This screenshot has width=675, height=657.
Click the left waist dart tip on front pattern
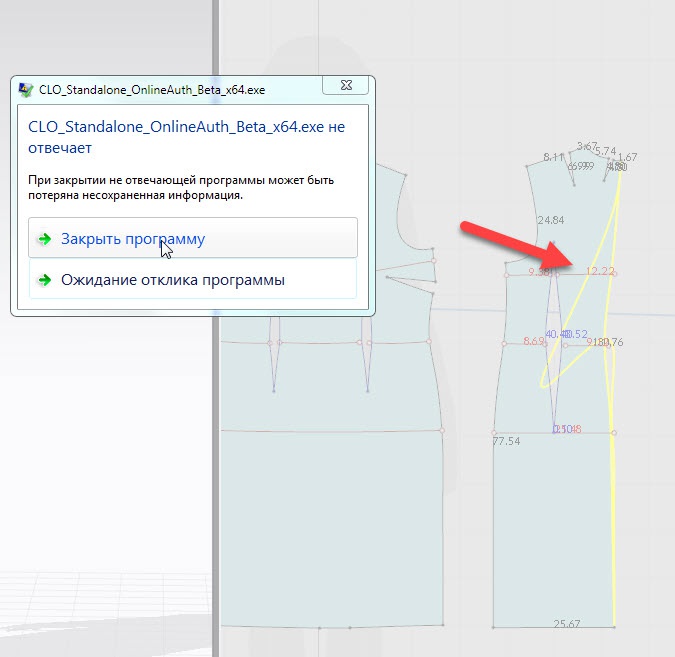274,390
